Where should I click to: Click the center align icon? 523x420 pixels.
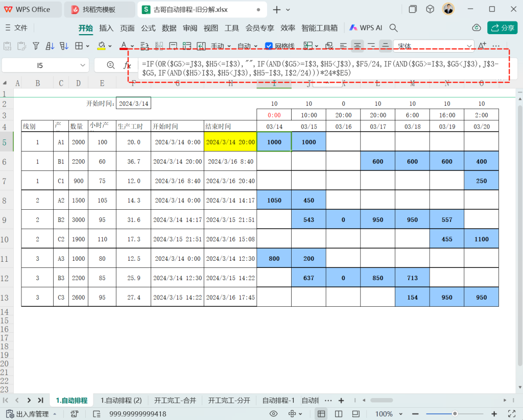point(357,45)
